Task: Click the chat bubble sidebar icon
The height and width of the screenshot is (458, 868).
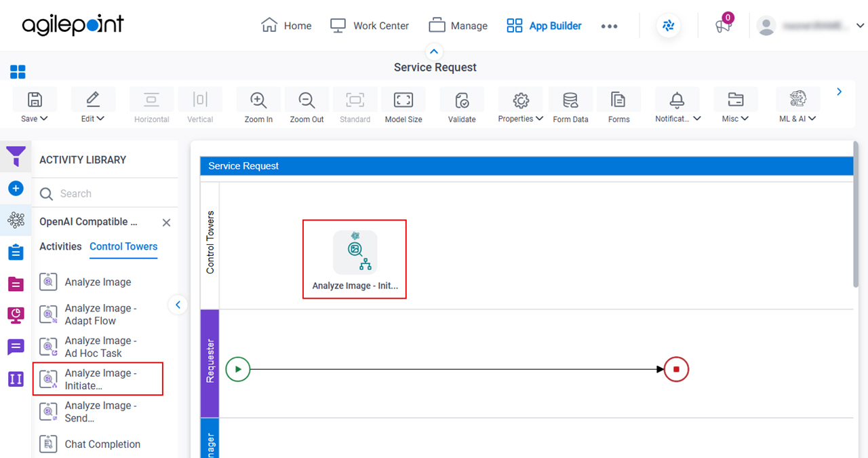Action: [16, 347]
